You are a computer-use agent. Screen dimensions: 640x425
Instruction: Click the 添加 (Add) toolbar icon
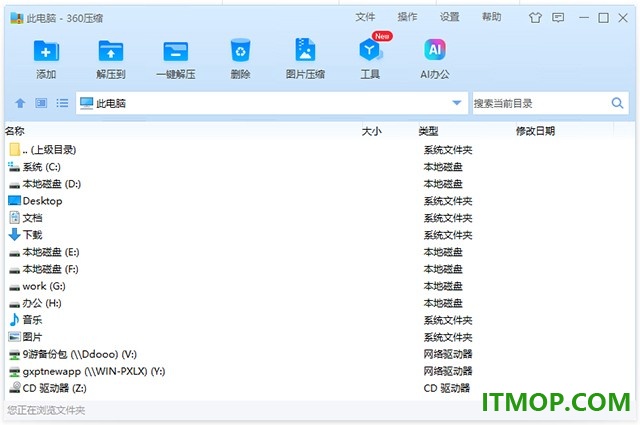[46, 51]
